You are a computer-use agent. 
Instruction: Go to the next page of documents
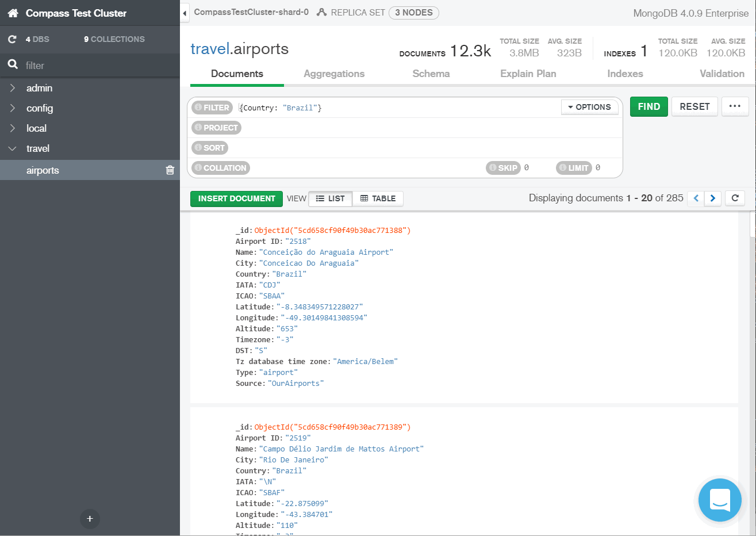click(712, 198)
